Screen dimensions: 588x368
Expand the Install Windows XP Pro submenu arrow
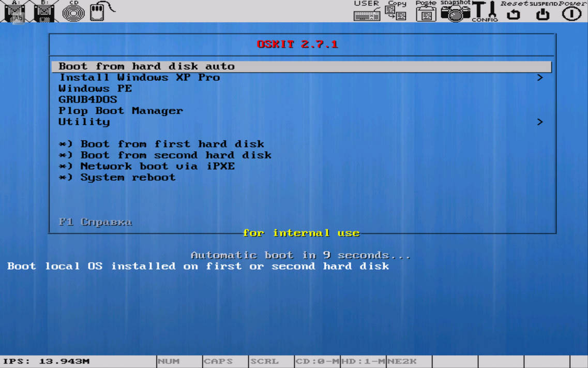tap(539, 78)
